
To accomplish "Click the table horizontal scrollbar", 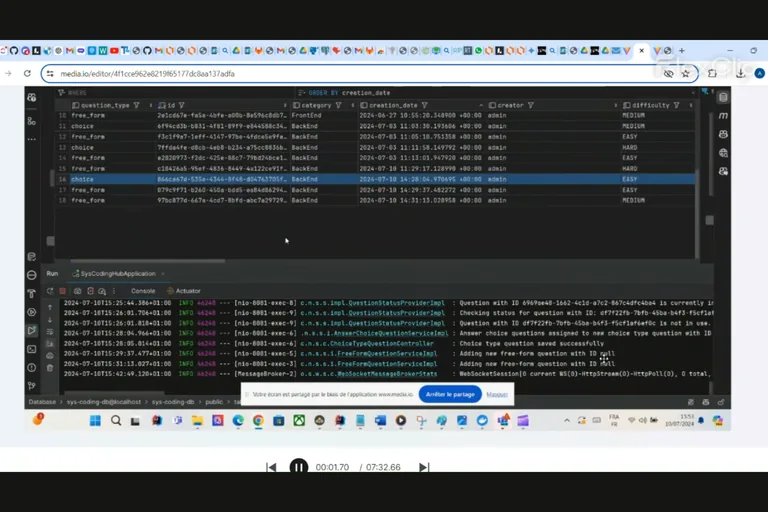I will pos(147,261).
